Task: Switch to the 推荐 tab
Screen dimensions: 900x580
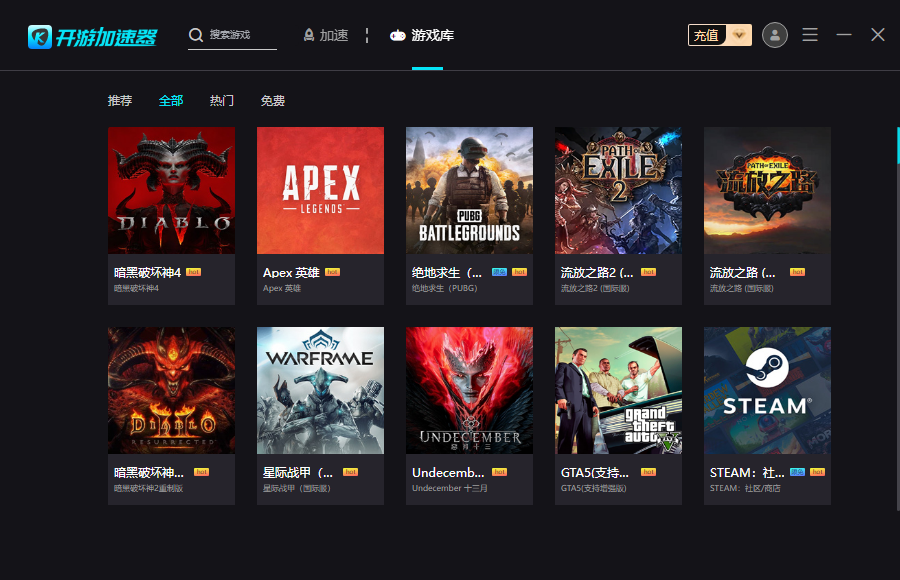Action: tap(120, 101)
